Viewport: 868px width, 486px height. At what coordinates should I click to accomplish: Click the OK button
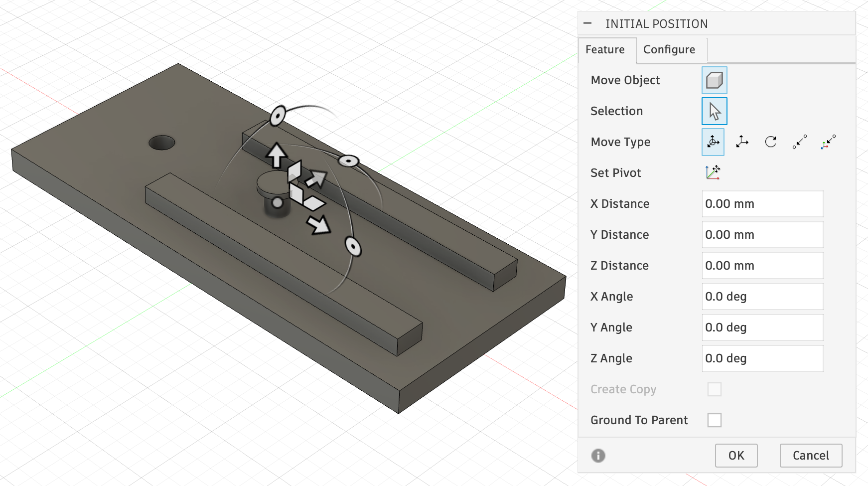click(736, 456)
